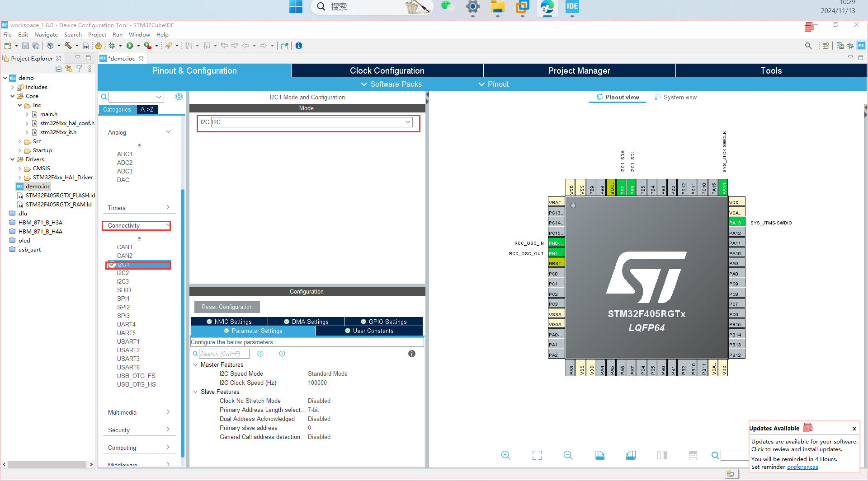Click the Collapse All icon in Project Explorer

tap(58, 69)
